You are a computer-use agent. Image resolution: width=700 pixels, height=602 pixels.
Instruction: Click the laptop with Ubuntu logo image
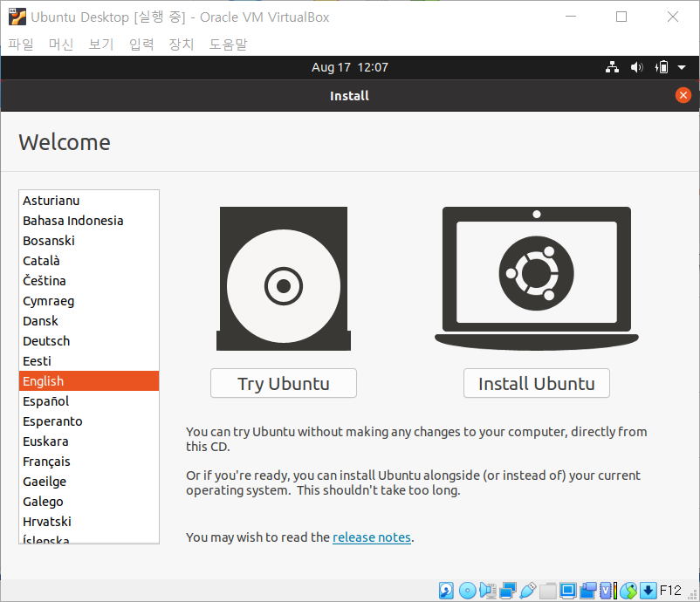coord(537,278)
